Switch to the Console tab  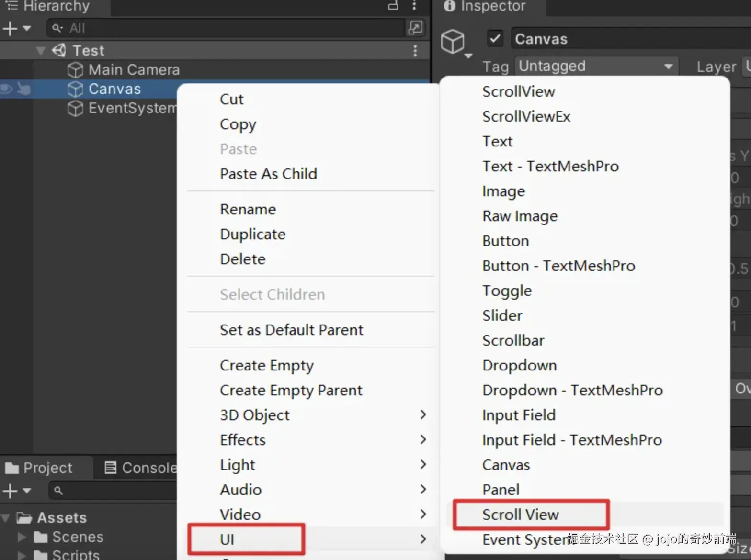point(141,468)
